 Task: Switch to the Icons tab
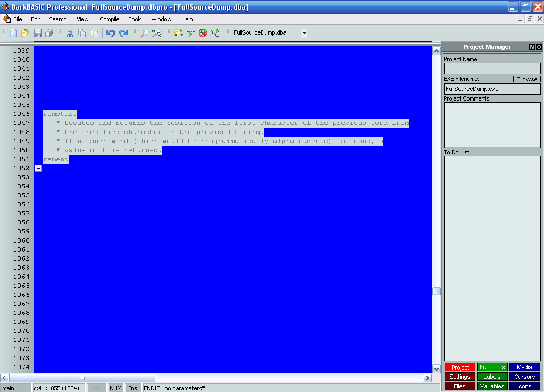tap(524, 386)
